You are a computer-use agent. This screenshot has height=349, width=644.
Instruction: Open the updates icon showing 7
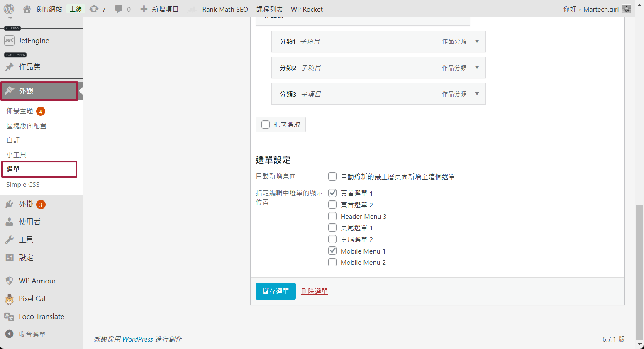[94, 9]
